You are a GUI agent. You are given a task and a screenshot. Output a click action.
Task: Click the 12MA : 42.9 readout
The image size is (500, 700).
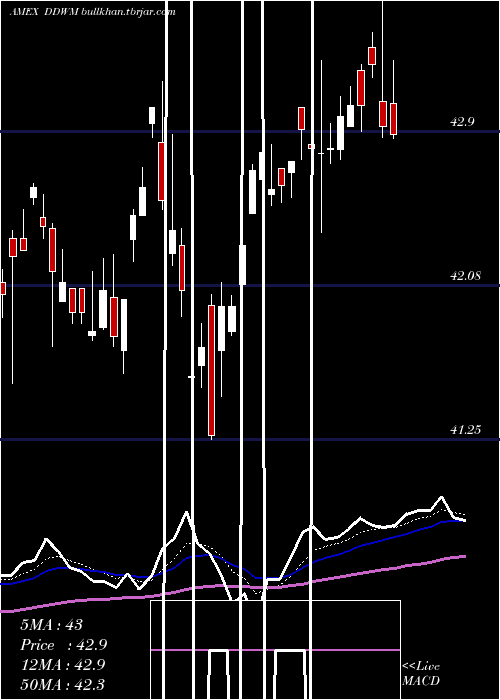click(x=63, y=665)
